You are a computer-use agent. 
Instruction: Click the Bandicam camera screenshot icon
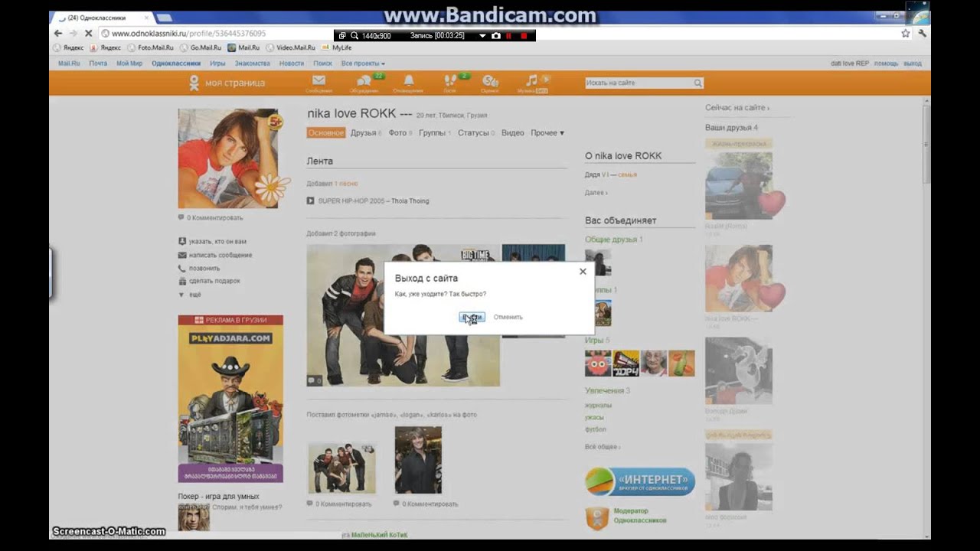(x=496, y=35)
